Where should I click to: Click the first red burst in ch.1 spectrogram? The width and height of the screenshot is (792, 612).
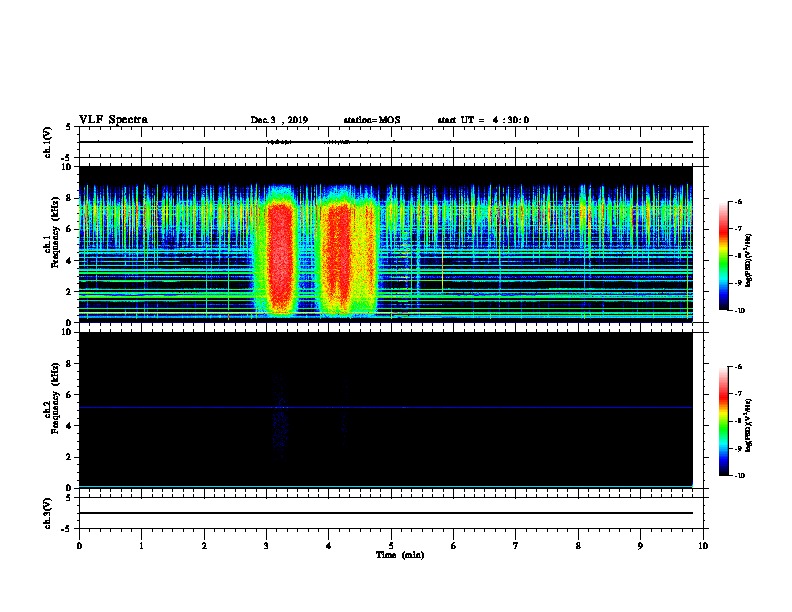click(280, 257)
